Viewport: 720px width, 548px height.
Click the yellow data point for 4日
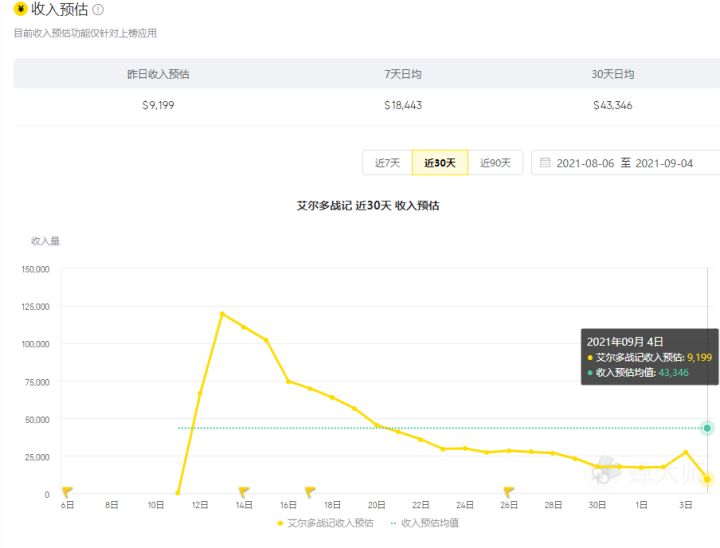click(x=707, y=479)
